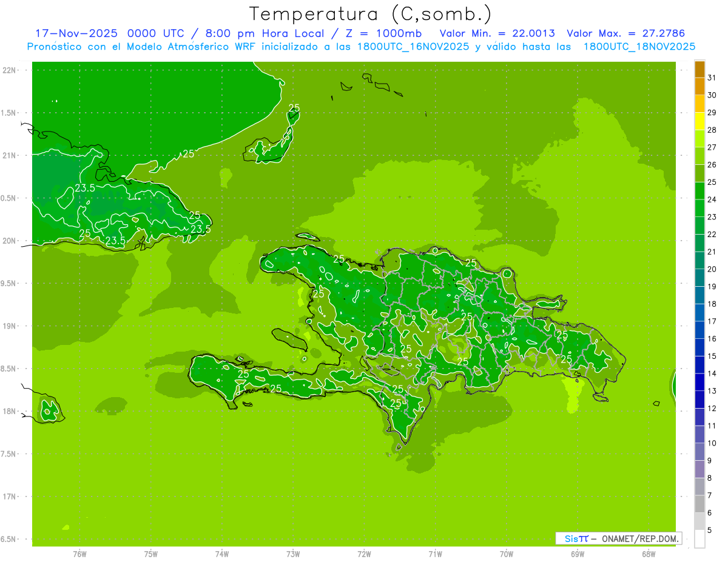Pick the teal swatch between 19 and 20

tap(699, 278)
